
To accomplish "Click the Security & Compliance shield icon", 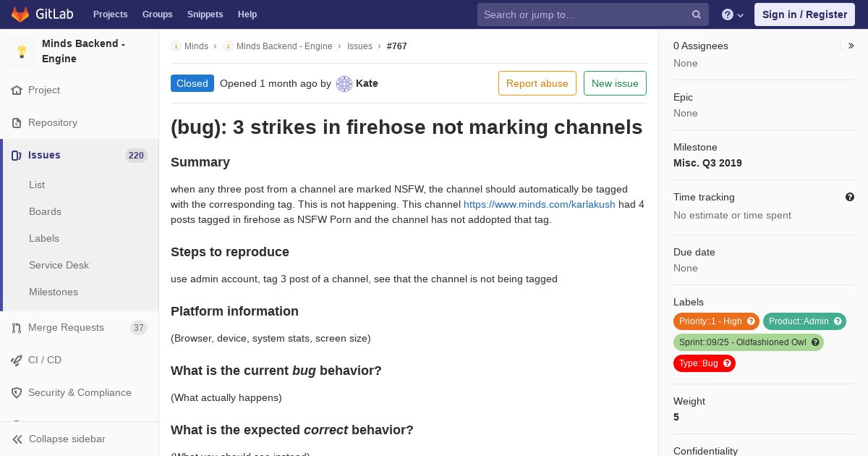I will [17, 393].
